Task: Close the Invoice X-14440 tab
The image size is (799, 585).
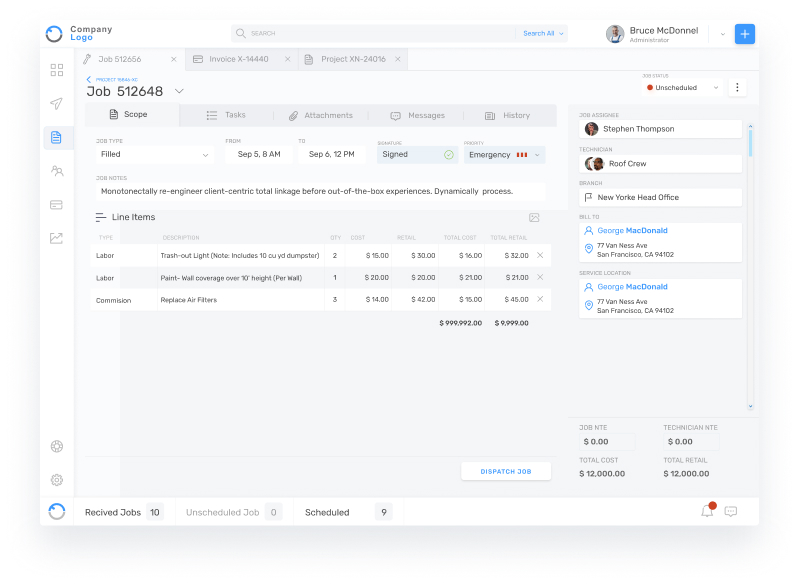Action: tap(287, 60)
